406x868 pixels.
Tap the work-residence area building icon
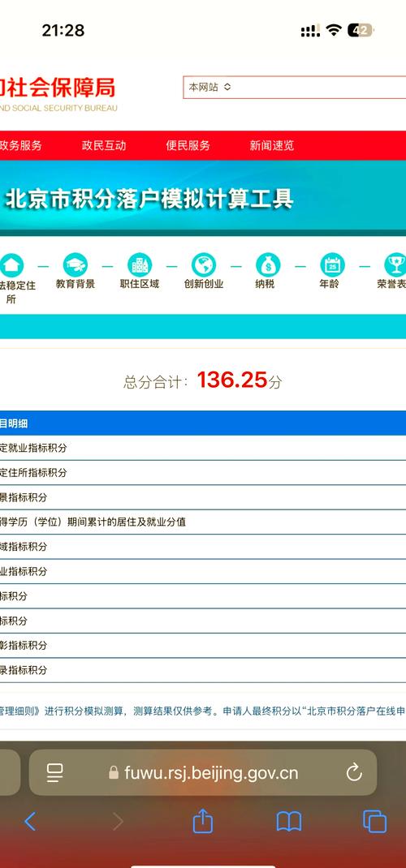click(140, 265)
